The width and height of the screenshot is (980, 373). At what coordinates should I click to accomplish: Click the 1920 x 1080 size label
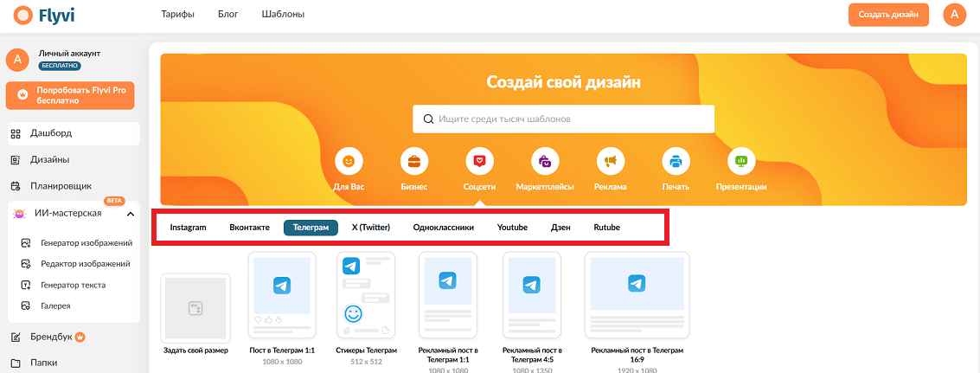(x=637, y=370)
